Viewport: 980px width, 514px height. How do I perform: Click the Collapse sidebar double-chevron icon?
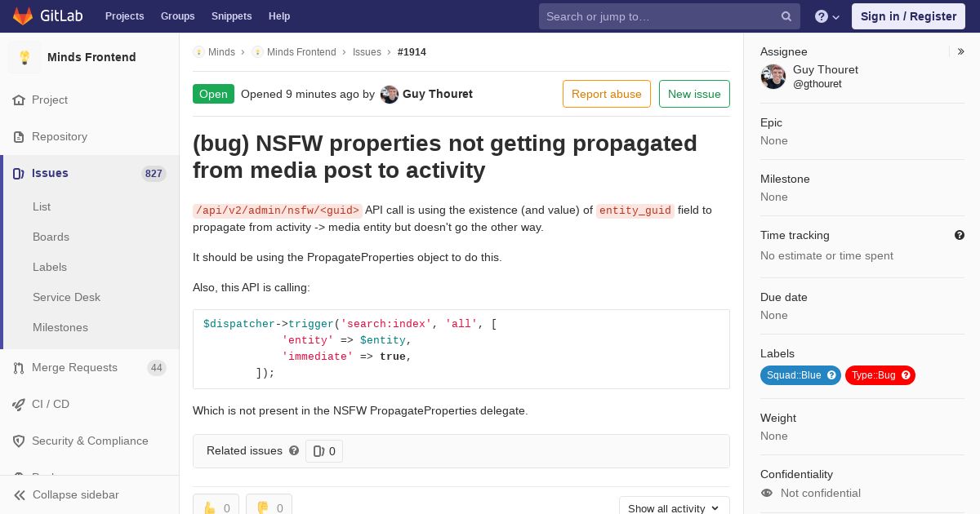tap(20, 495)
